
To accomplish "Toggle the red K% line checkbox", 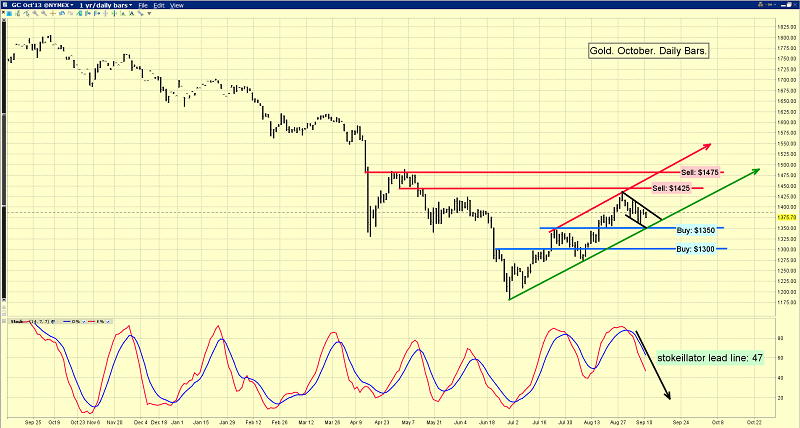I will tap(108, 321).
